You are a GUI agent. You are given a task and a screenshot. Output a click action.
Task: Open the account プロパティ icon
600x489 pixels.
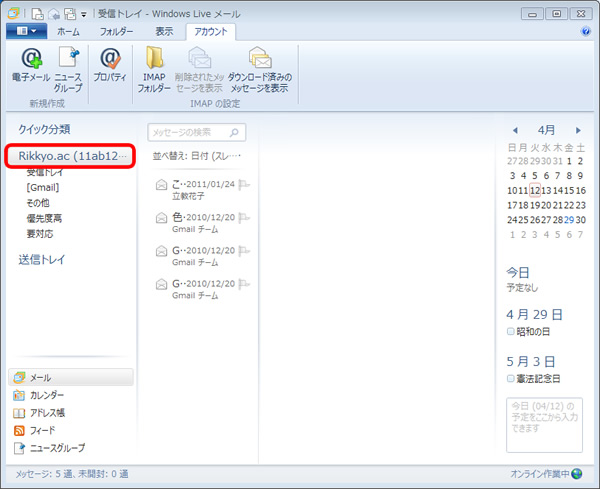(110, 58)
